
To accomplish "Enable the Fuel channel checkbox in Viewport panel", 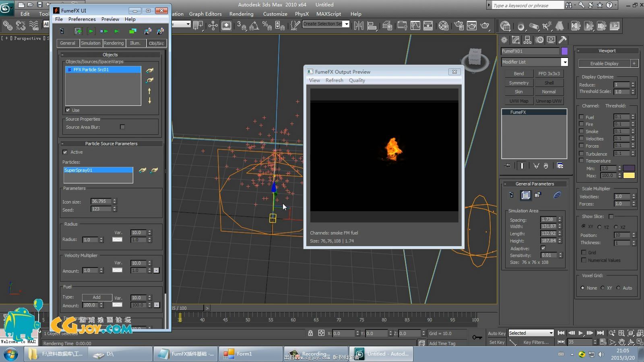I will pos(581,117).
